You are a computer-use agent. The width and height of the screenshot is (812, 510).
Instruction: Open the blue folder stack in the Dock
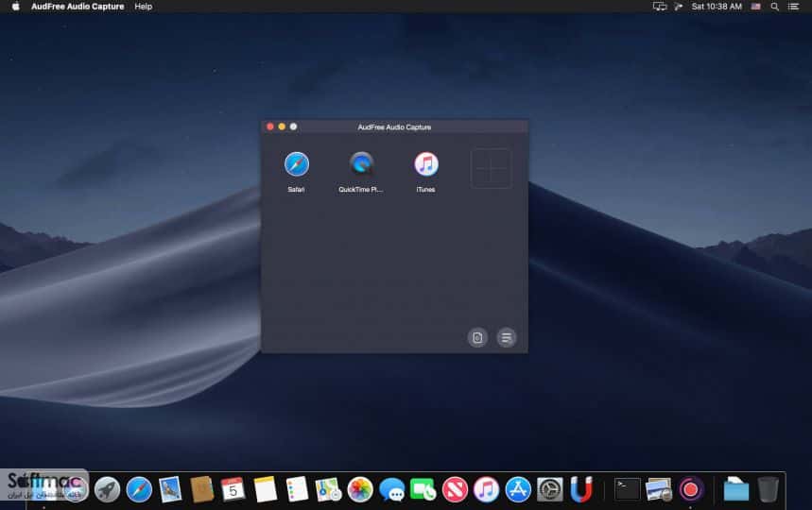pyautogui.click(x=735, y=489)
